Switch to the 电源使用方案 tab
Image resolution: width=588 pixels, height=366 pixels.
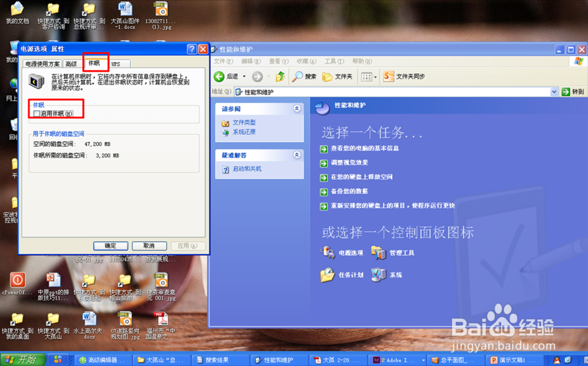tap(42, 64)
